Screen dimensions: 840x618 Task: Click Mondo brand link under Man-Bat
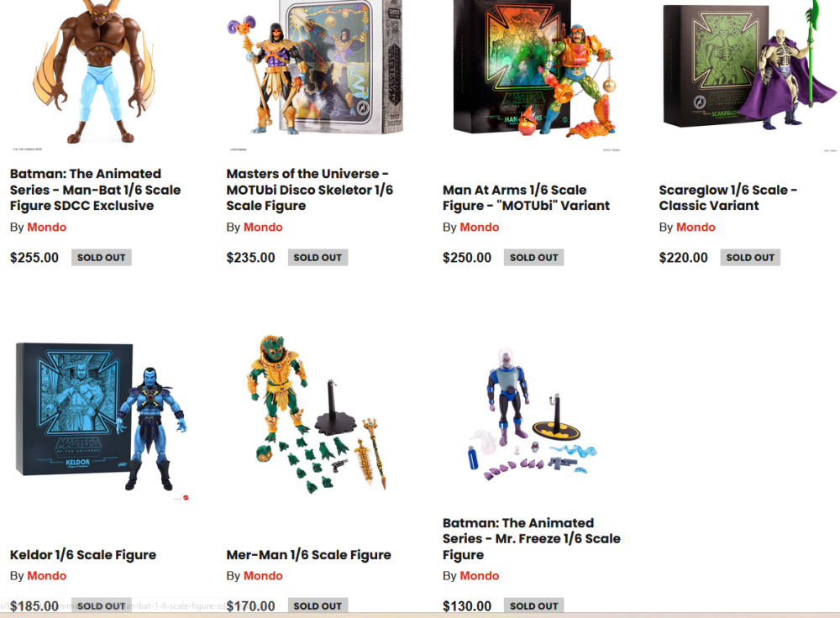tap(46, 227)
